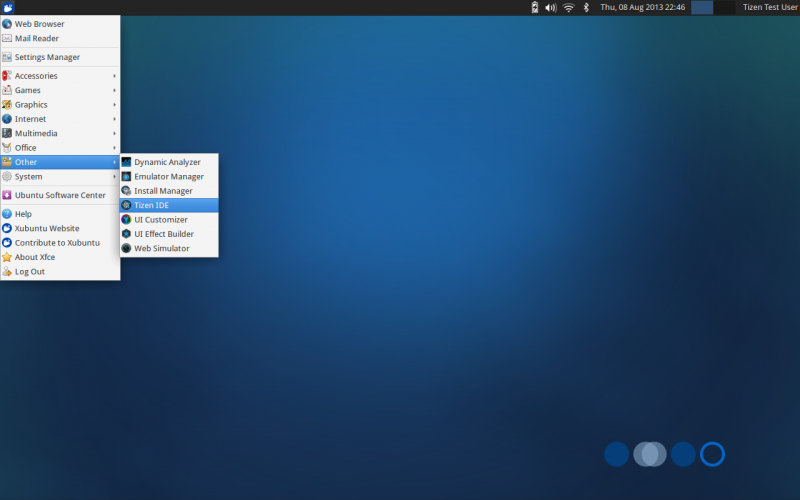Image resolution: width=800 pixels, height=500 pixels.
Task: Click the Office category icon
Action: coord(7,148)
